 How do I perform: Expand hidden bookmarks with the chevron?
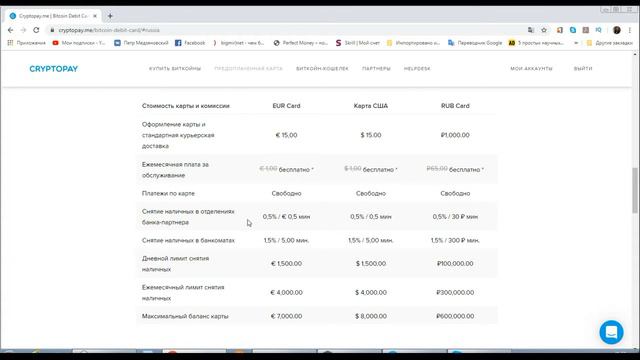576,43
